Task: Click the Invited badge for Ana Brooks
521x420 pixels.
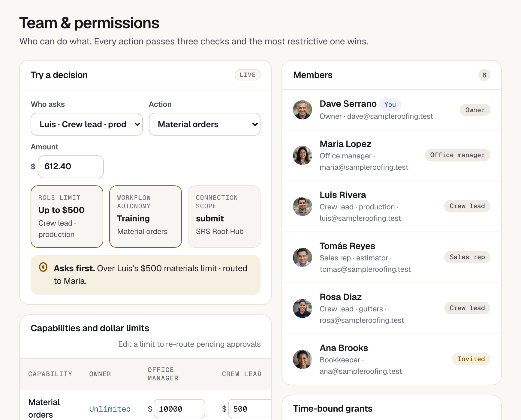Action: click(x=471, y=359)
